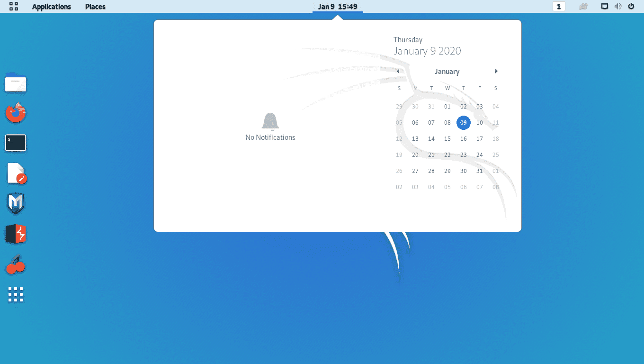Click the power menu icon
The image size is (644, 364).
tap(631, 6)
